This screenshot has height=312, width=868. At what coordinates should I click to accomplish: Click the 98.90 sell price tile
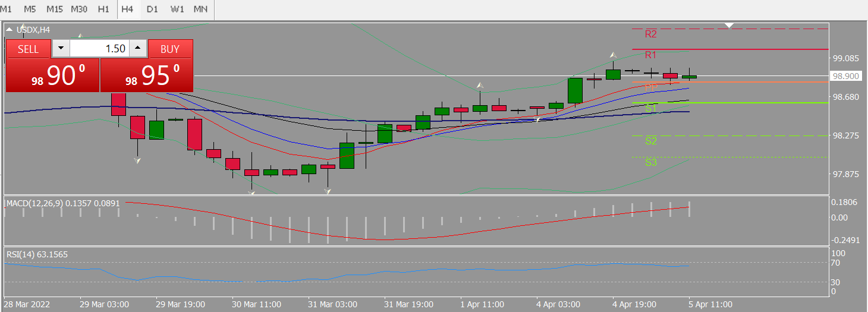52,75
